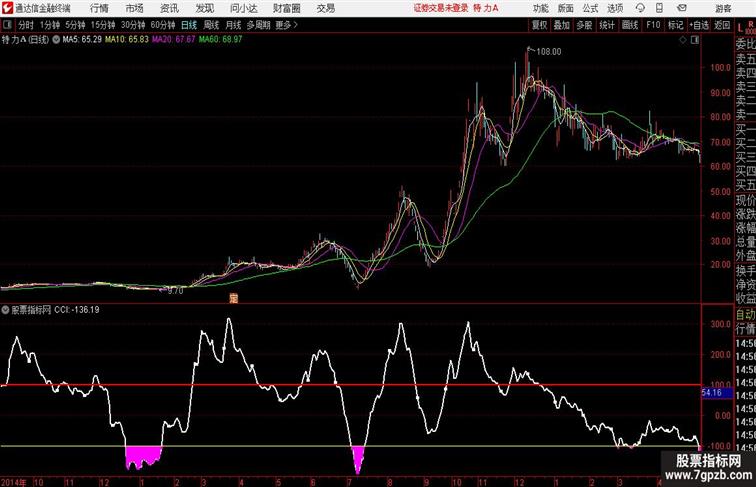
Task: Click the 复权 toolbar button
Action: point(540,25)
